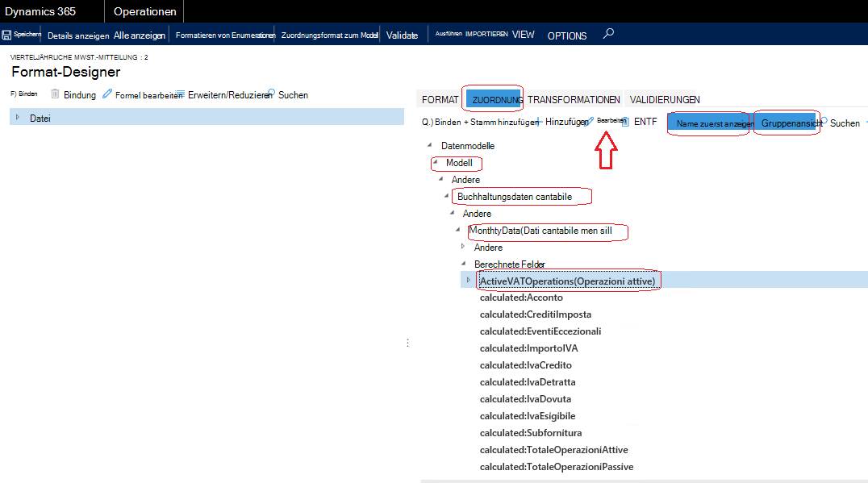Image resolution: width=868 pixels, height=483 pixels.
Task: Click the Validate button
Action: pyautogui.click(x=402, y=35)
